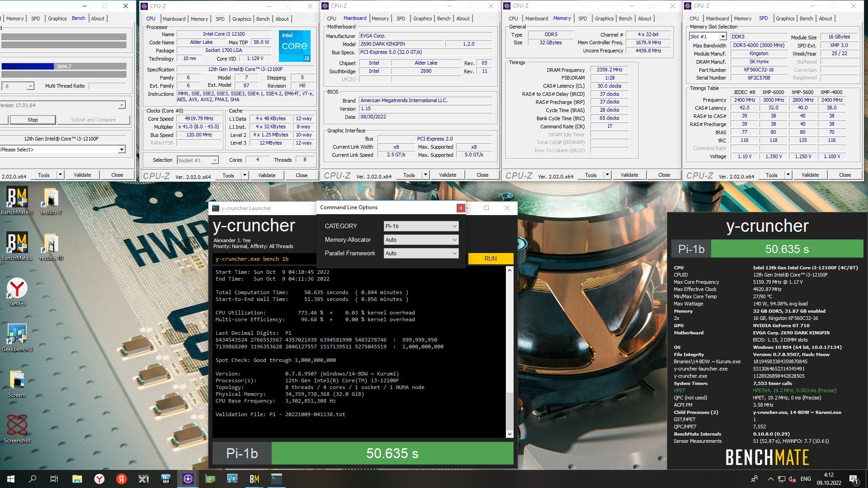Viewport: 868px width, 488px height.
Task: Click y-cruncher console scroll up arrow
Action: click(509, 270)
